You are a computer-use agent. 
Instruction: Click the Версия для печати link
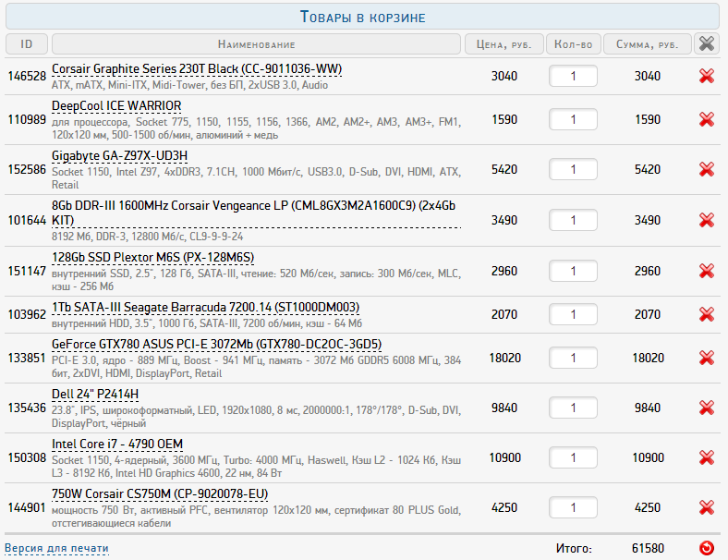pyautogui.click(x=56, y=548)
